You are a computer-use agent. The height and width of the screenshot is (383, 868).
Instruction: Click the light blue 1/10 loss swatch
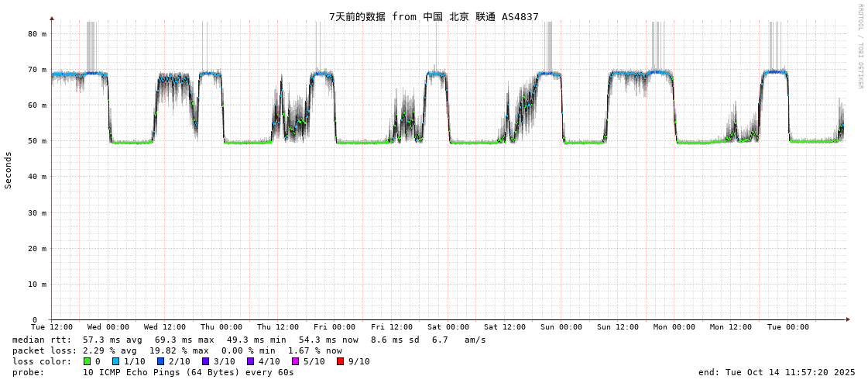pyautogui.click(x=116, y=361)
